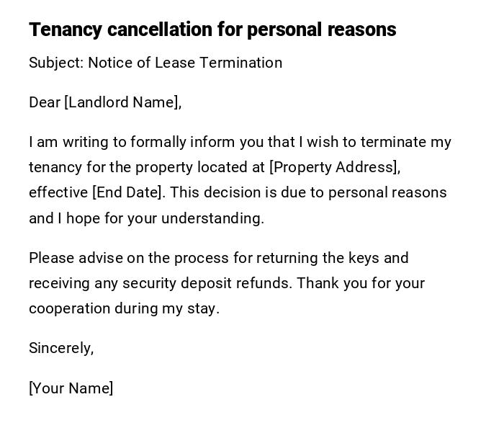Click the word "effective" before the end date
Image resolution: width=504 pixels, height=433 pixels.
[58, 192]
